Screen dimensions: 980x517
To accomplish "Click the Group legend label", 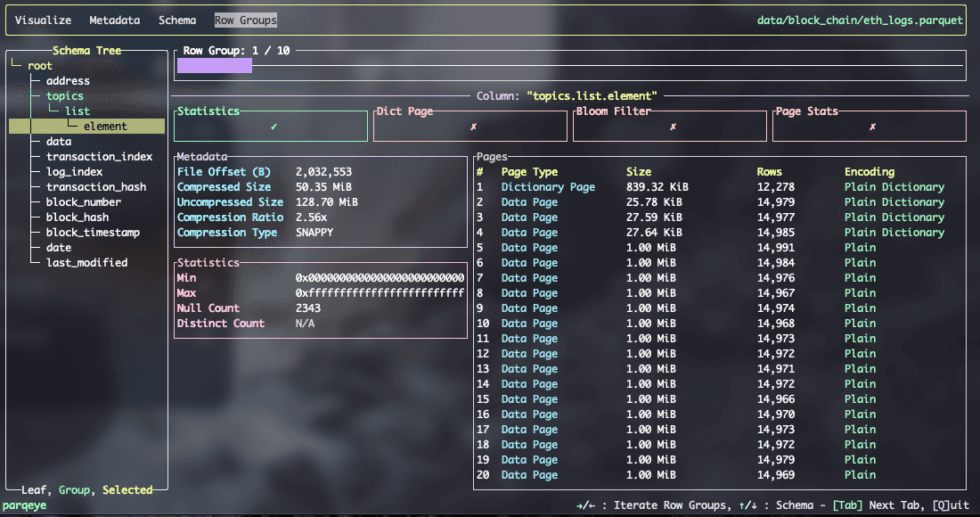I will (x=74, y=489).
